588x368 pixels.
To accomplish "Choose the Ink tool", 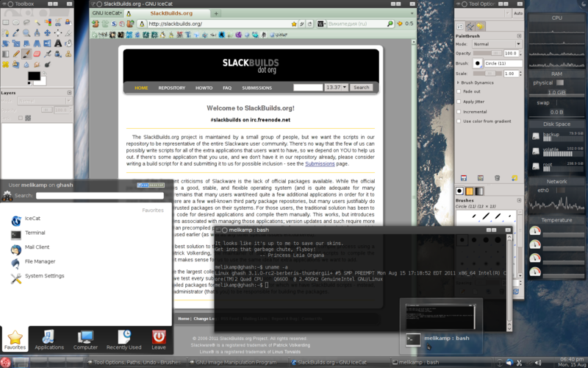I will (x=58, y=54).
